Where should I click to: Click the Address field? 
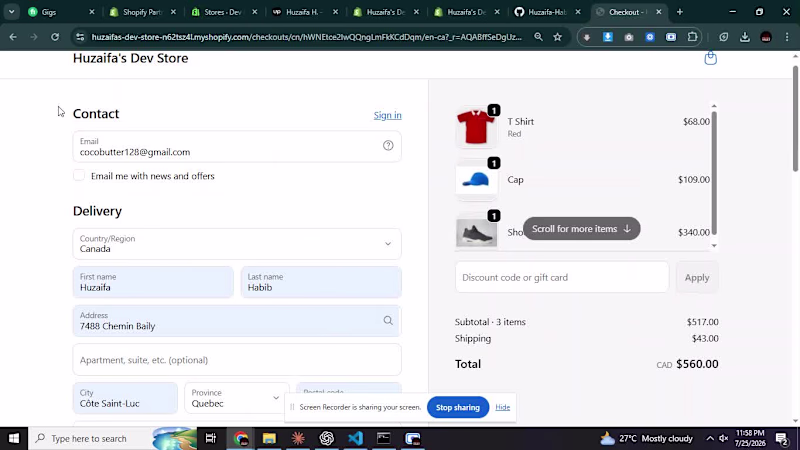click(x=237, y=321)
